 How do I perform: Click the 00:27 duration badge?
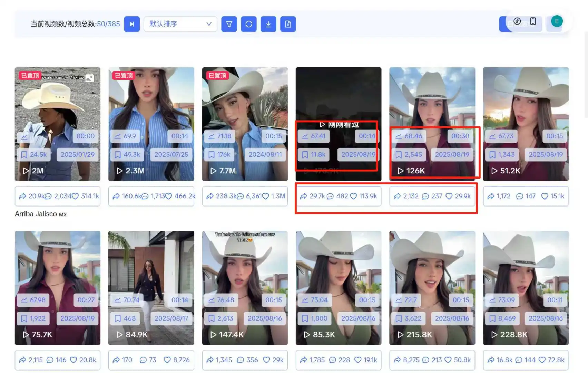pyautogui.click(x=86, y=300)
